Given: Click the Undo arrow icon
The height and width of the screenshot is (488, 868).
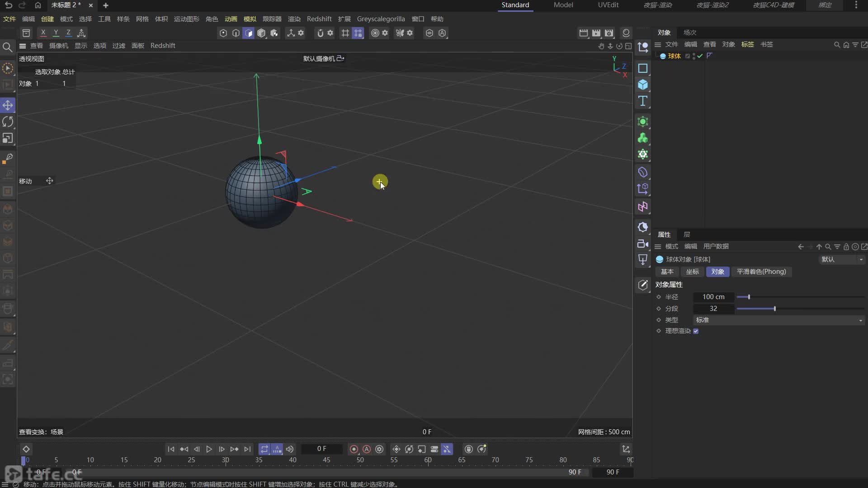Looking at the screenshot, I should [8, 5].
